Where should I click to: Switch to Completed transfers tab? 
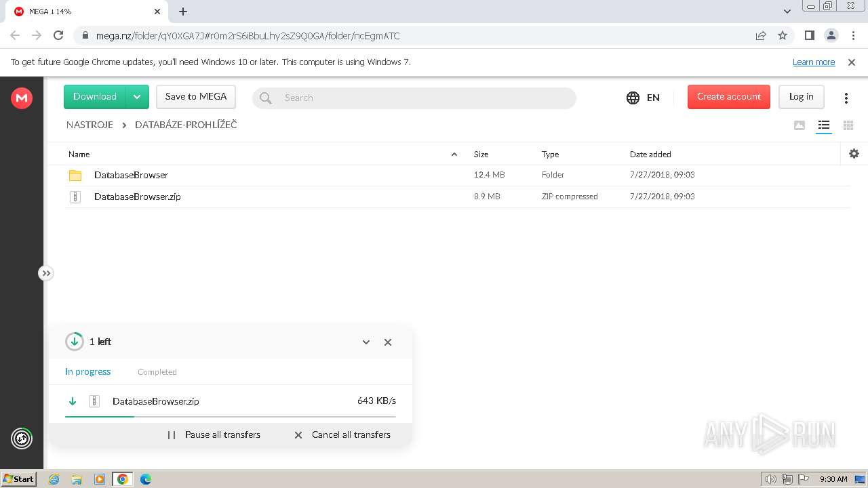157,372
